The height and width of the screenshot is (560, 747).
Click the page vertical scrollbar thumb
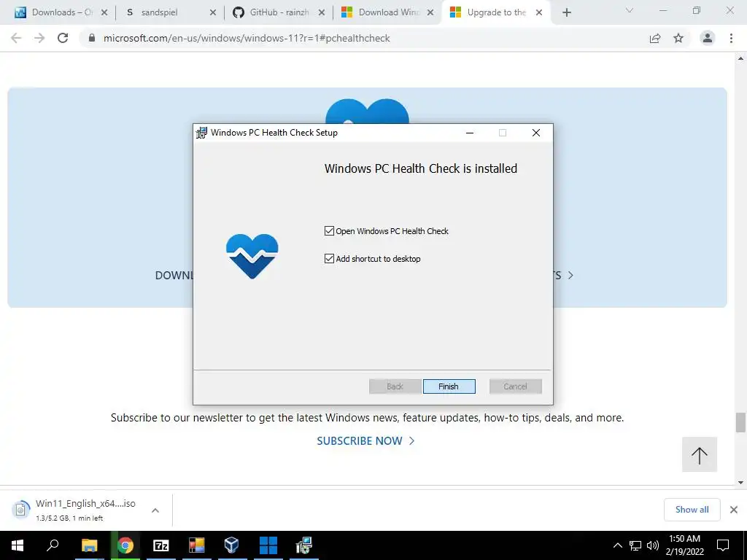click(740, 422)
